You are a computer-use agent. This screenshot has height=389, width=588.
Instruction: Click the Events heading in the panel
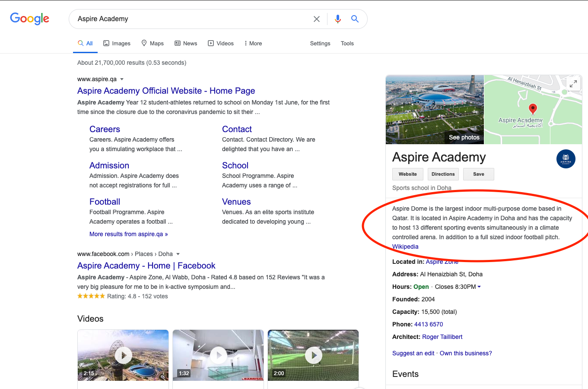(x=405, y=374)
